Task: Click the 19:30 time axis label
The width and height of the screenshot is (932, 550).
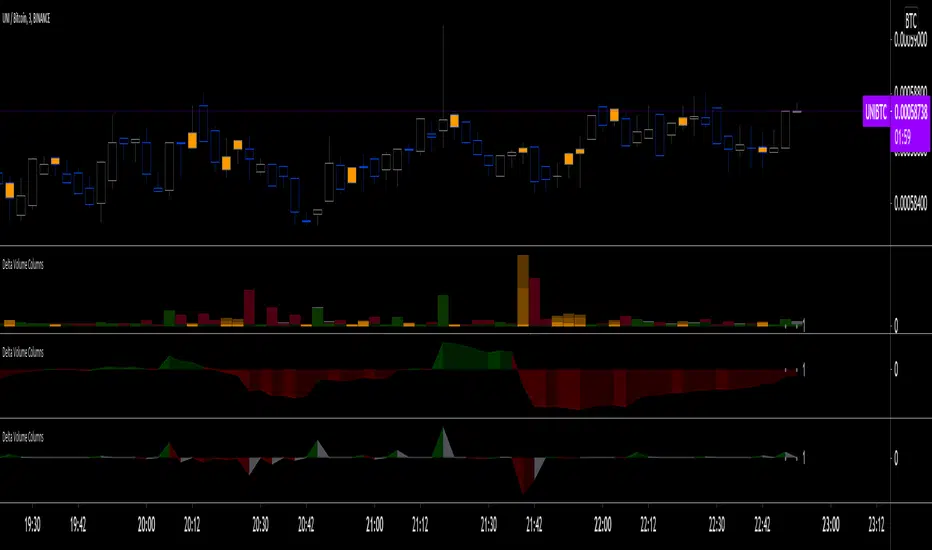Action: (x=32, y=524)
